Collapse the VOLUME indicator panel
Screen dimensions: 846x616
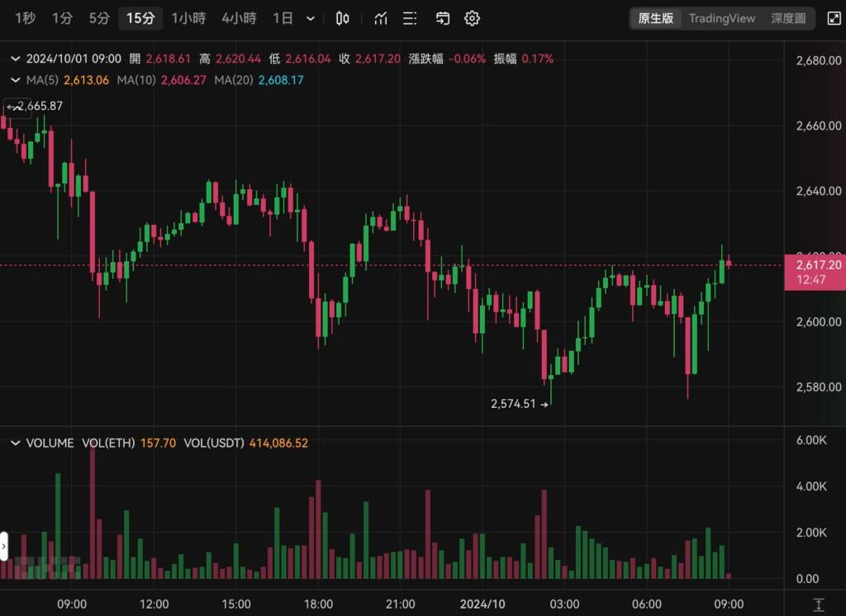[x=15, y=443]
